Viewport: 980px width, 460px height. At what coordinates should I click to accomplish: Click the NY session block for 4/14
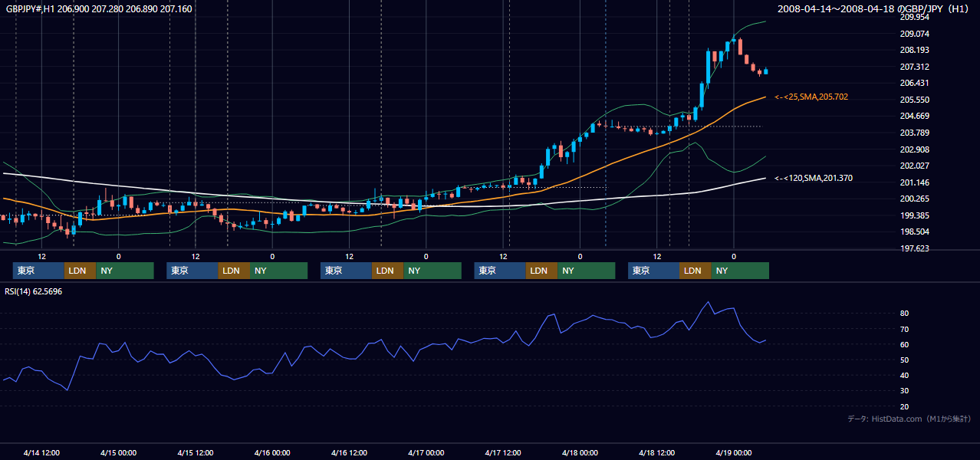[125, 271]
